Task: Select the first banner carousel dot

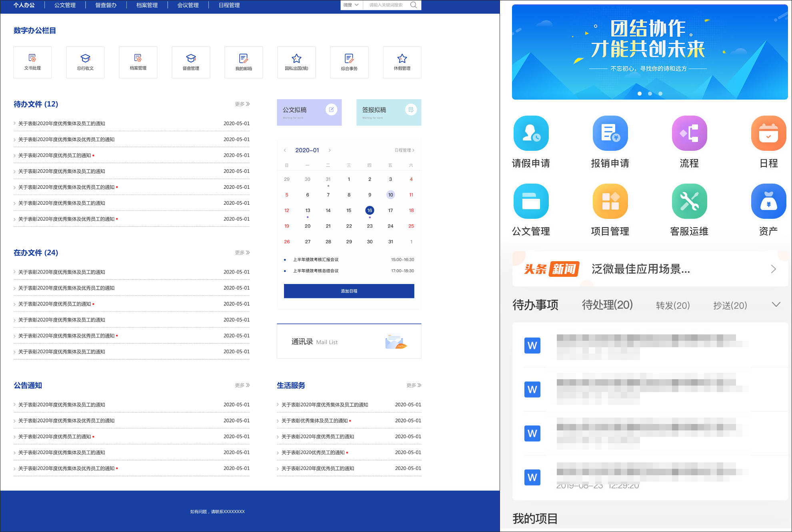Action: [640, 94]
